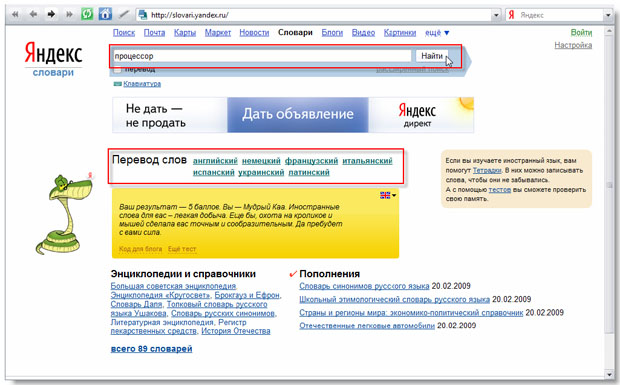Open Энциклопедия «Кругосвет» link

[x=160, y=295]
